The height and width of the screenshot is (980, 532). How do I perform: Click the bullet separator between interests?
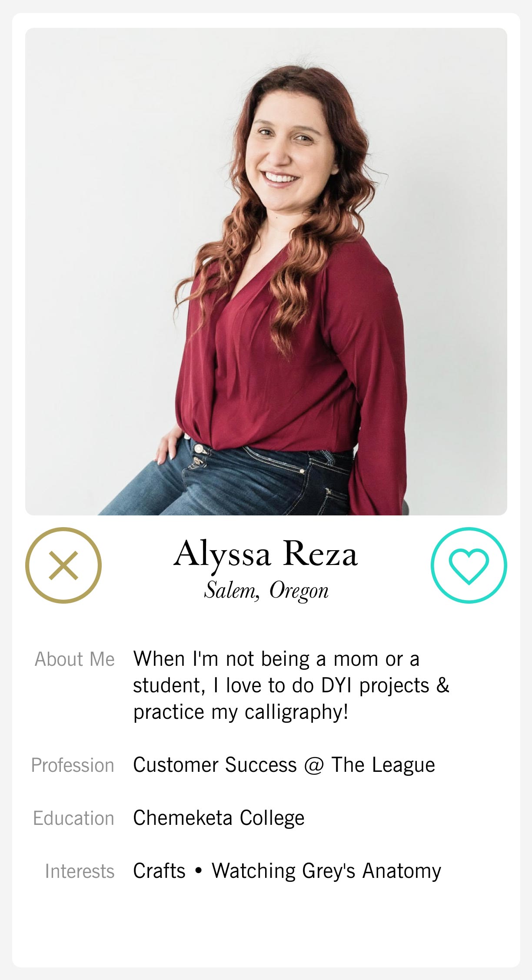tap(199, 871)
